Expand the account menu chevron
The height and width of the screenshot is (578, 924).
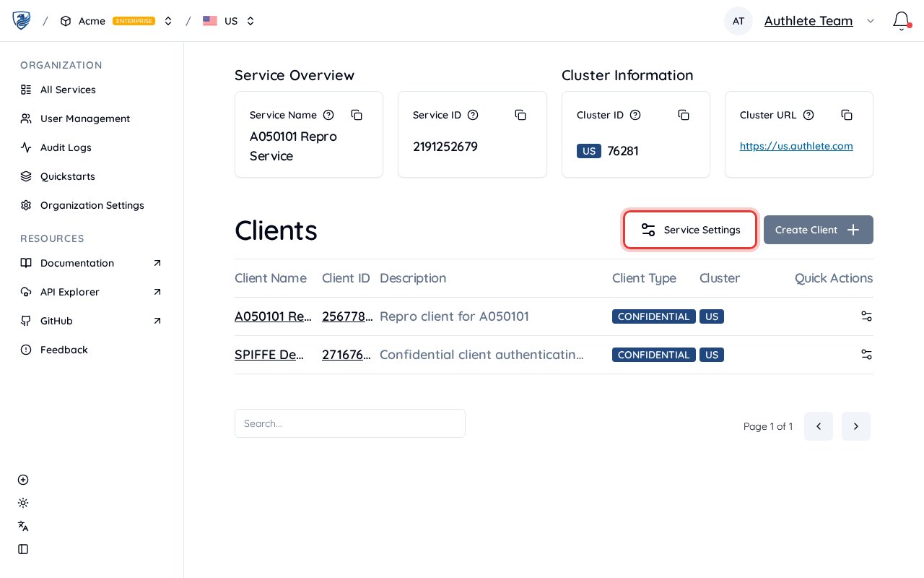[871, 21]
